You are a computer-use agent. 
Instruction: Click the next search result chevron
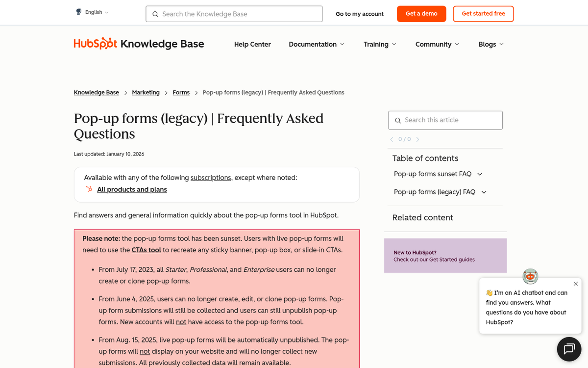tap(418, 139)
